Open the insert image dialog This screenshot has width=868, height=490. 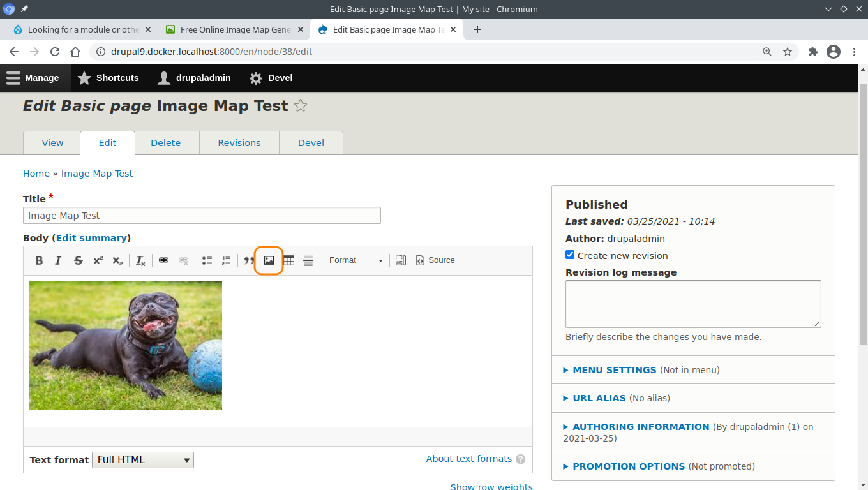[x=269, y=260]
